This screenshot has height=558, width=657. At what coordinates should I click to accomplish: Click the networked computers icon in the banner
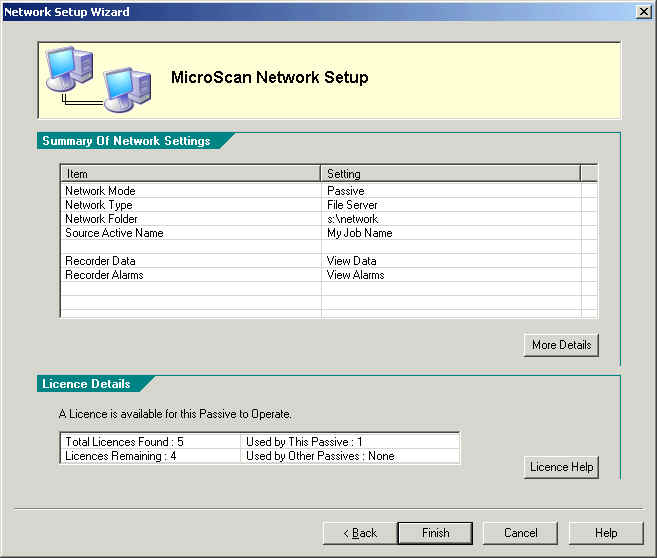tap(99, 80)
